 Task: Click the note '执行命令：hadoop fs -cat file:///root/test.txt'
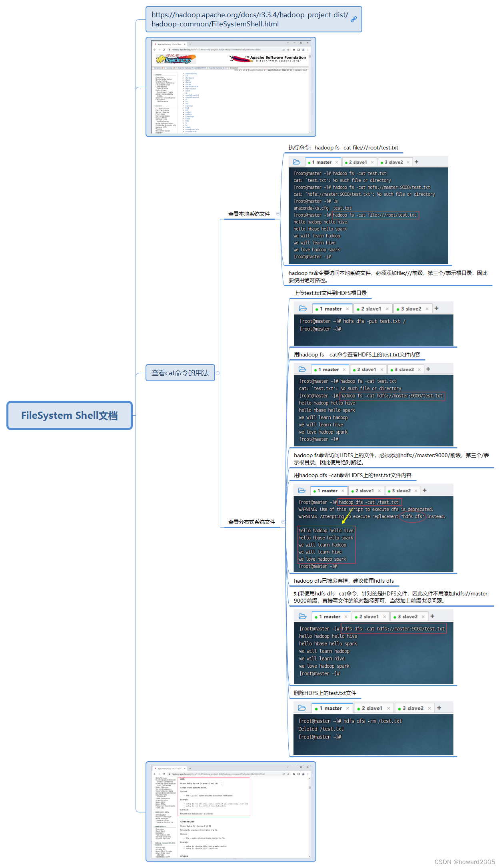[343, 147]
